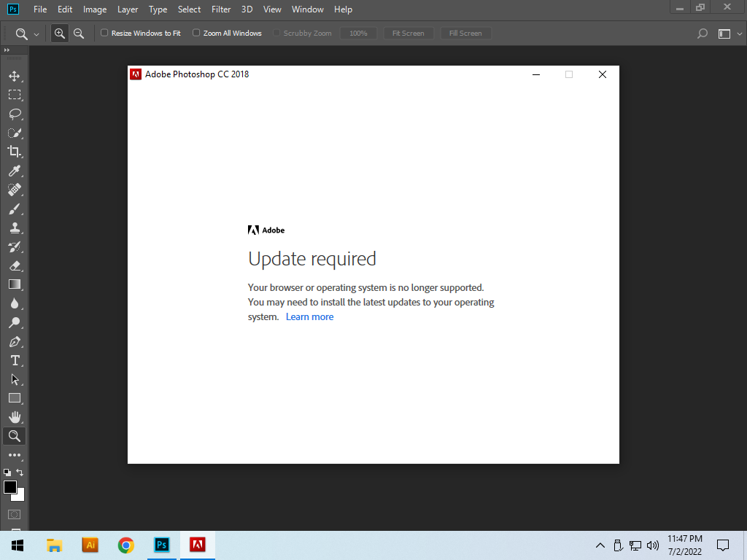The image size is (747, 560).
Task: Open the Filter menu
Action: coord(221,9)
